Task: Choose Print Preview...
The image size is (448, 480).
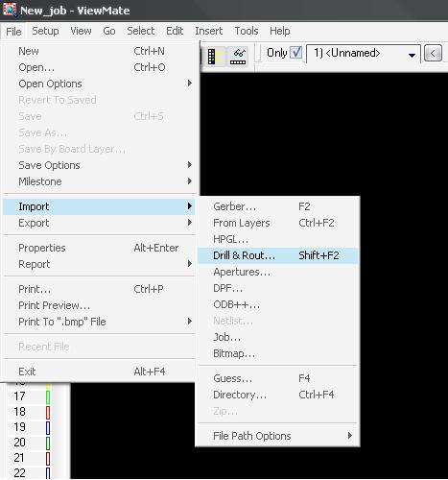Action: pos(100,305)
